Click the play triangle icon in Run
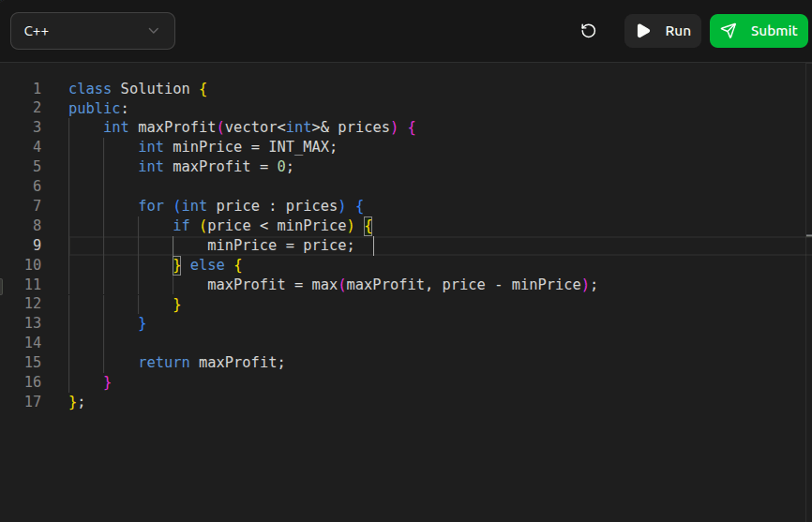 coord(643,31)
